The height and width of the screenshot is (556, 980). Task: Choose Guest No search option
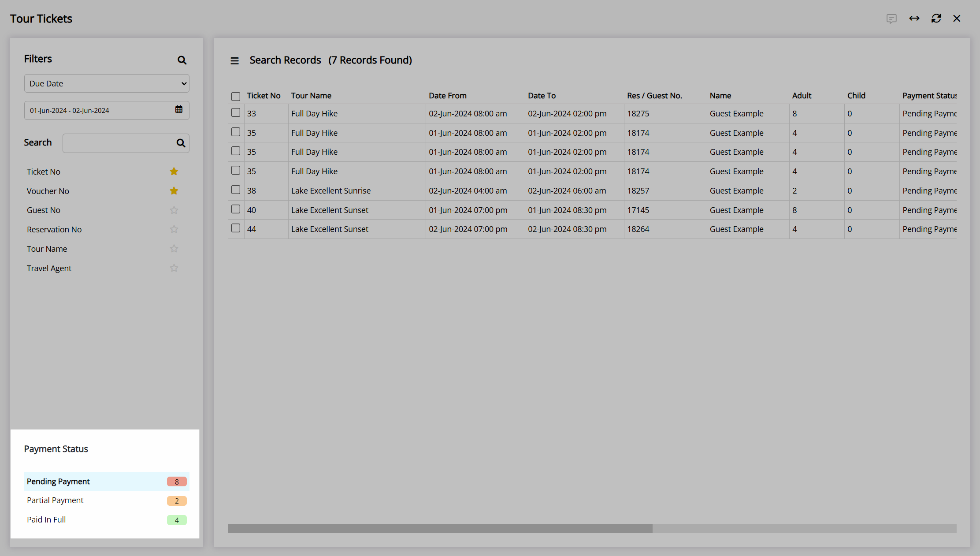click(x=44, y=210)
